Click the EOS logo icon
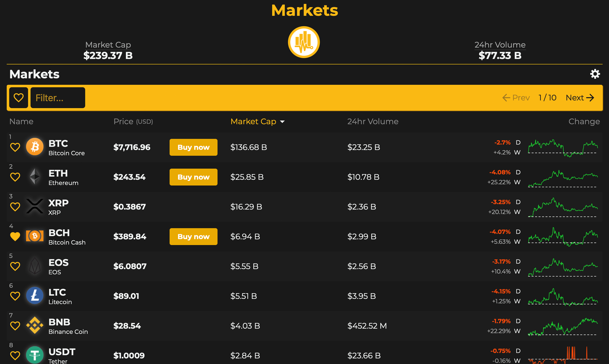Viewport: 609px width, 364px height. point(35,266)
